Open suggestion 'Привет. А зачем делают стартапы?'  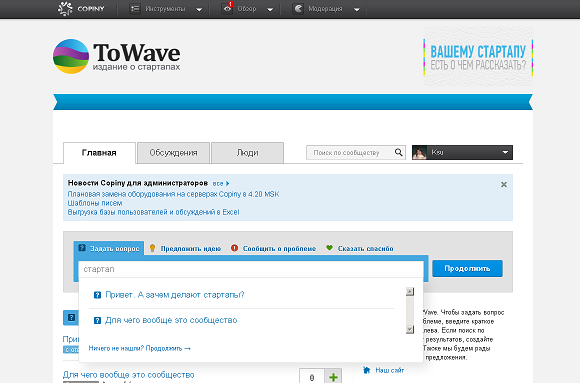(x=175, y=295)
